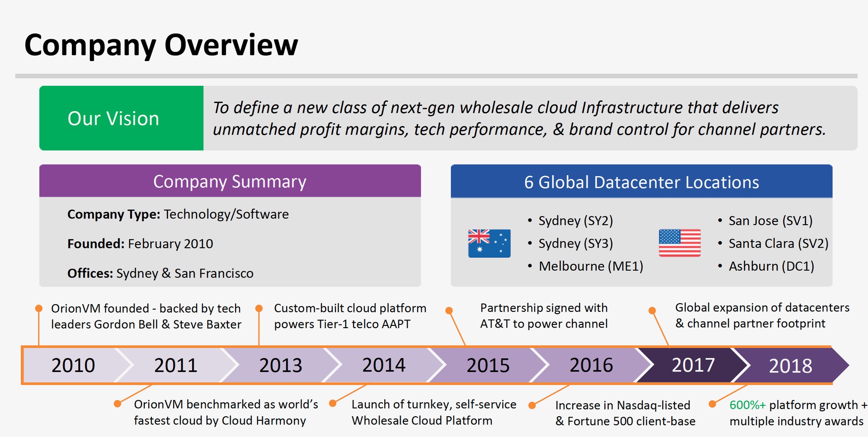This screenshot has width=868, height=437.
Task: Click 'Partnership signed with AT&T' note
Action: 544,315
